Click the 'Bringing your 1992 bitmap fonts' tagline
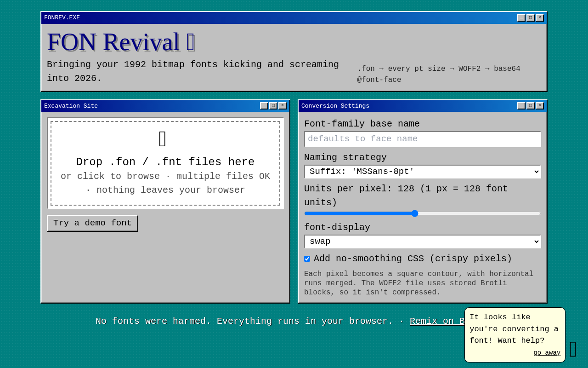588x368 pixels. [193, 71]
